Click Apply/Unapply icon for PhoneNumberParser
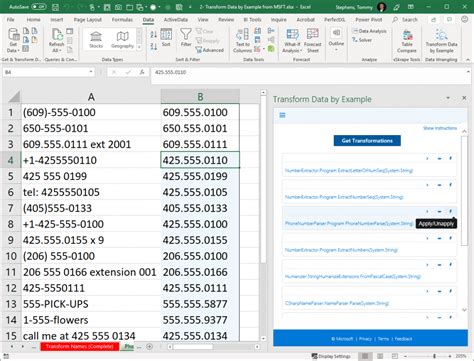The width and height of the screenshot is (474, 361). pos(450,212)
